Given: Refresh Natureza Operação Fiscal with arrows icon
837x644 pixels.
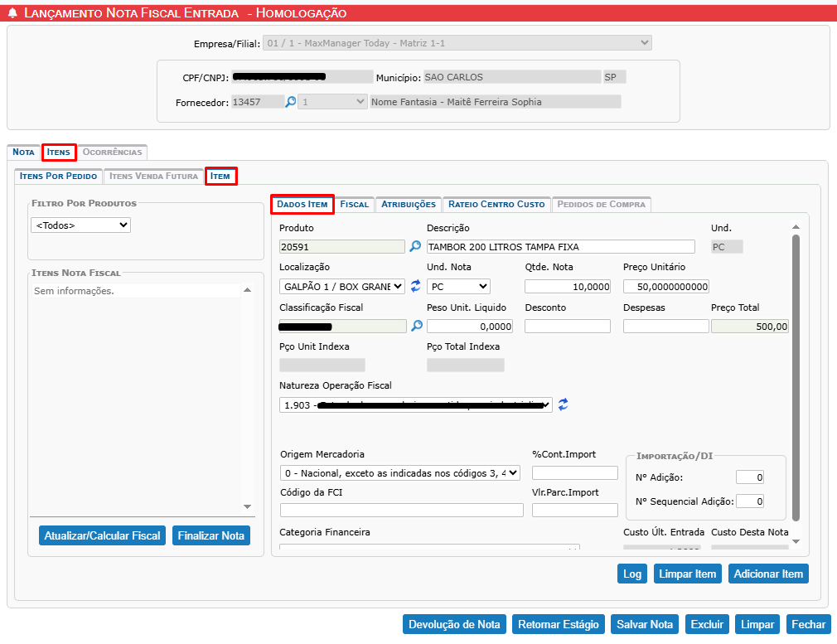Looking at the screenshot, I should (564, 404).
